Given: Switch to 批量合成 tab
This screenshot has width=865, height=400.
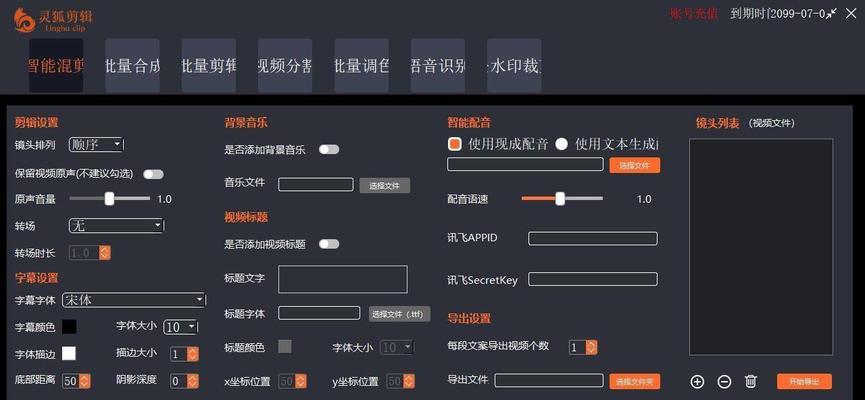Looking at the screenshot, I should point(132,66).
